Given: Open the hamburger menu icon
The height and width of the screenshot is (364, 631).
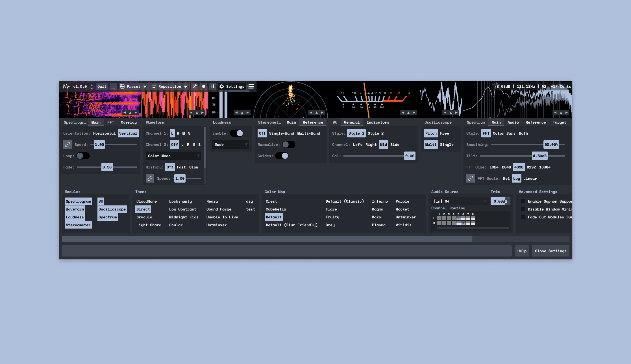Looking at the screenshot, I should click(x=251, y=86).
